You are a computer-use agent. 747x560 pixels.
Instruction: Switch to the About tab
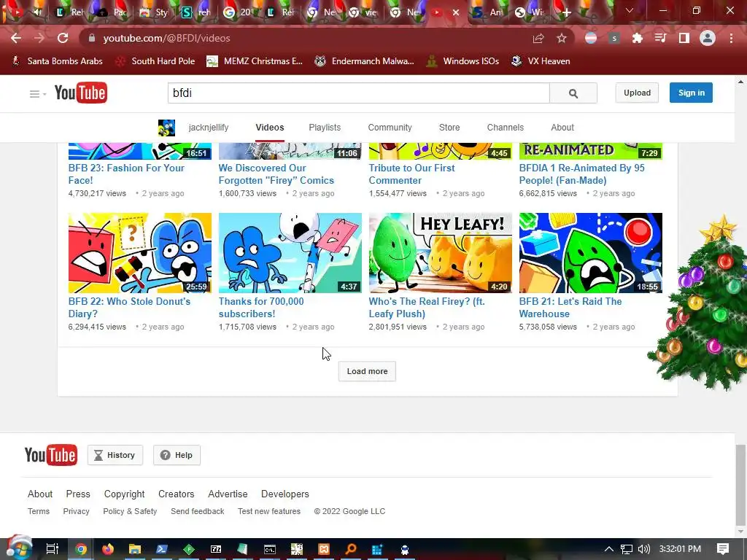point(562,128)
